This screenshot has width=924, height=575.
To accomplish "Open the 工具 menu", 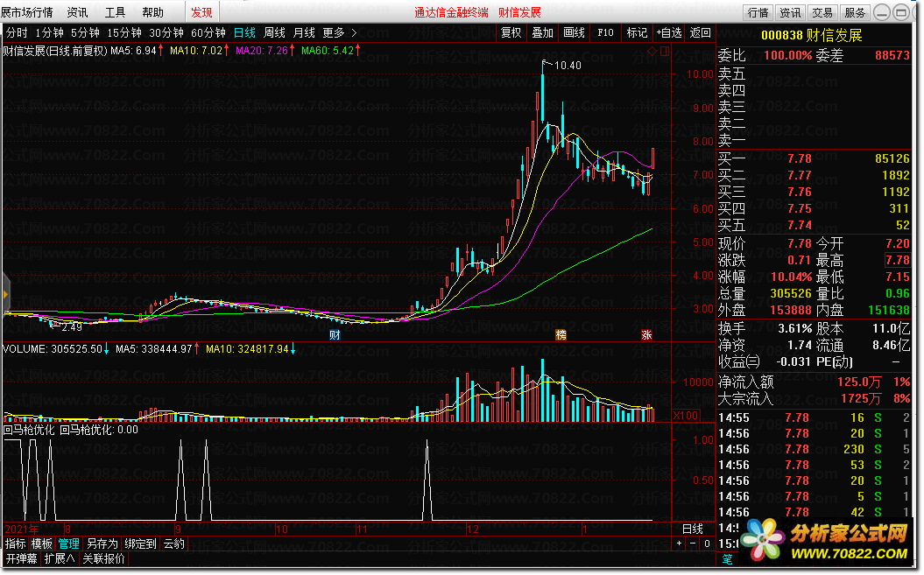I will pyautogui.click(x=115, y=12).
